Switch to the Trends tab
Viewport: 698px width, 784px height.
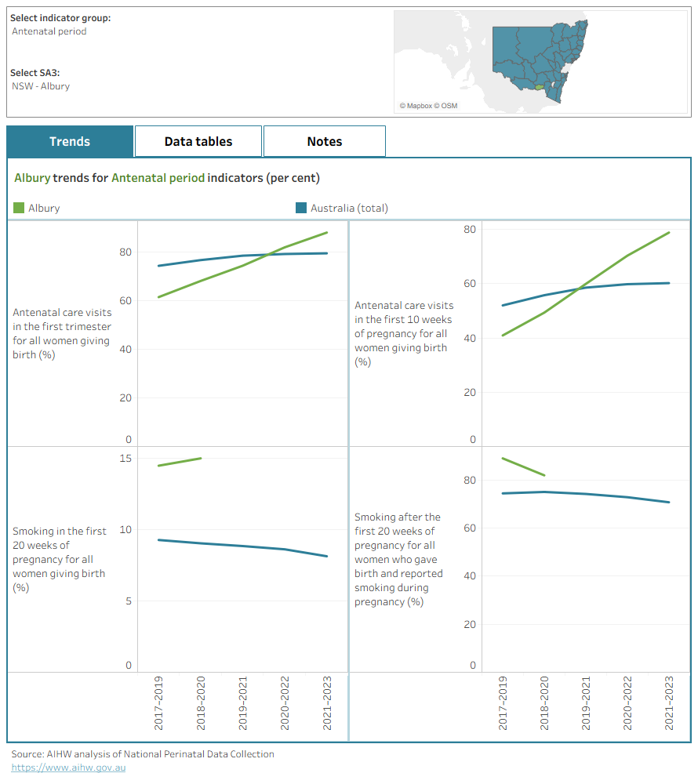70,141
